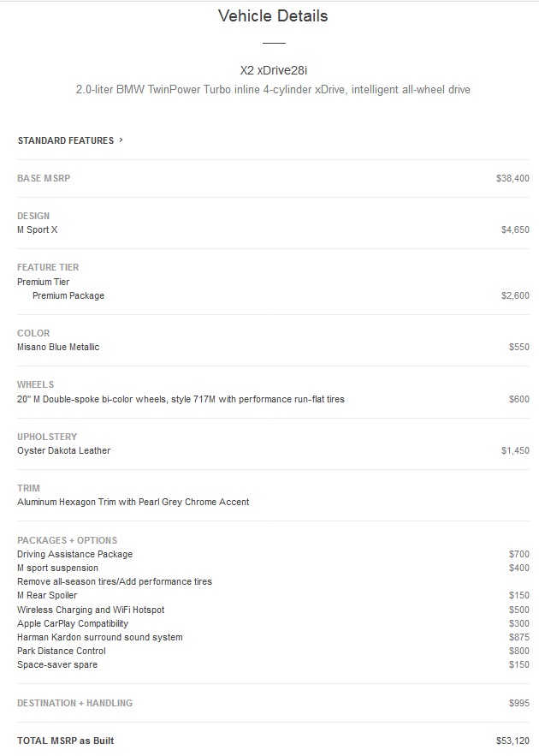Select Harman Kardon surround sound system
The height and width of the screenshot is (756, 539).
point(100,637)
